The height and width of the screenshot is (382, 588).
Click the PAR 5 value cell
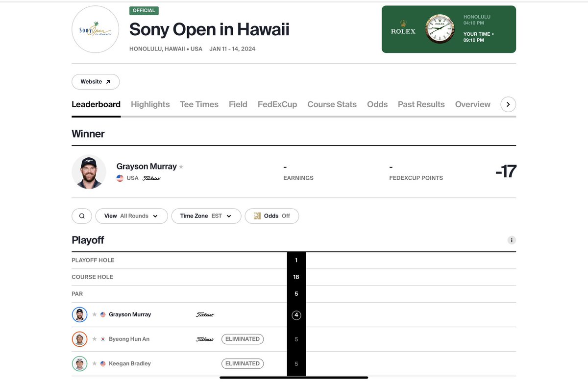(296, 294)
